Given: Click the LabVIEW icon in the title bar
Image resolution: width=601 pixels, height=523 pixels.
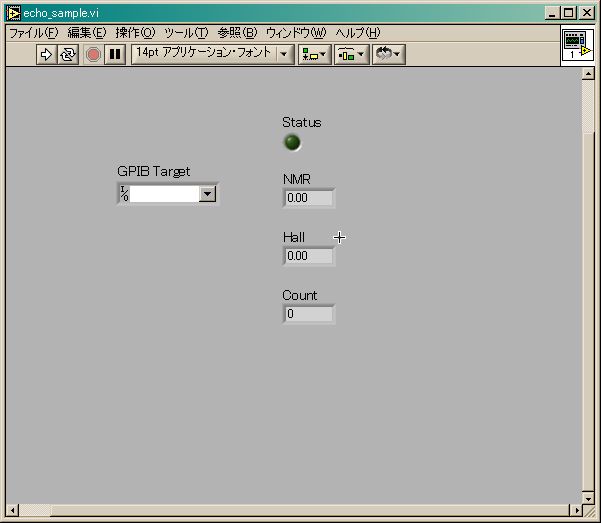Looking at the screenshot, I should point(13,13).
